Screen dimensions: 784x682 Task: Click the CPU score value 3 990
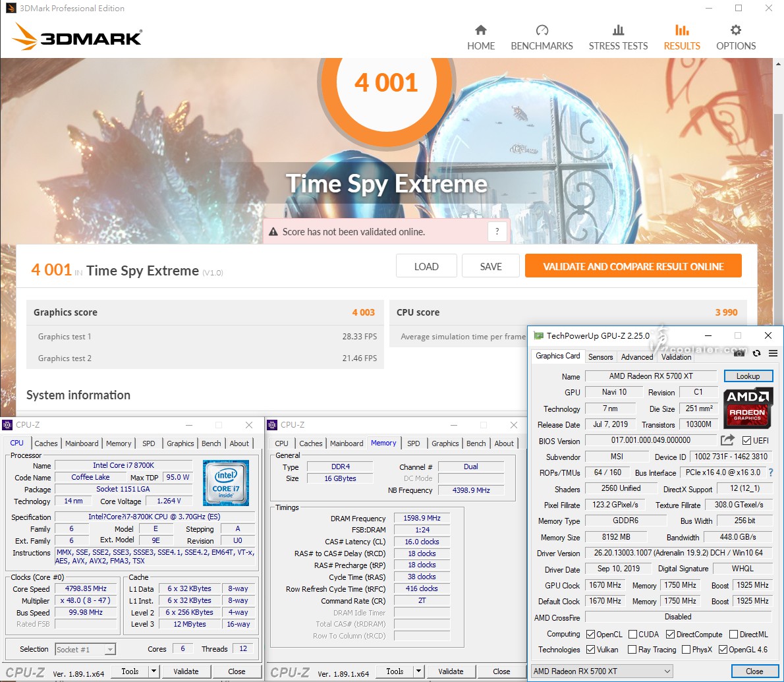[x=726, y=312]
